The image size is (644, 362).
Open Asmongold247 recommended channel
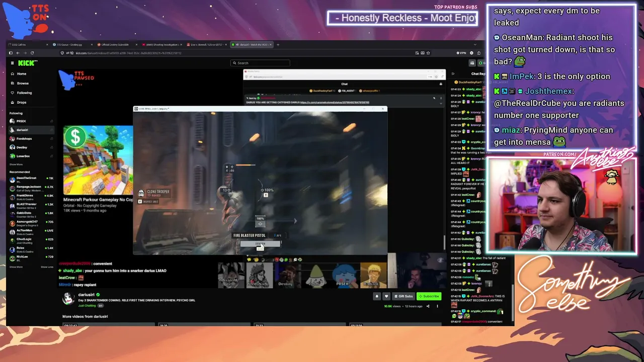pyautogui.click(x=31, y=222)
